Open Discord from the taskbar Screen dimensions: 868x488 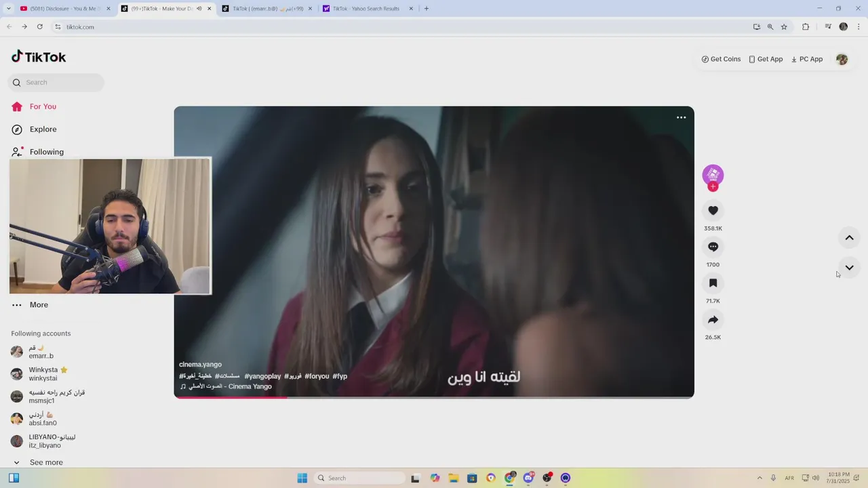[528, 479]
